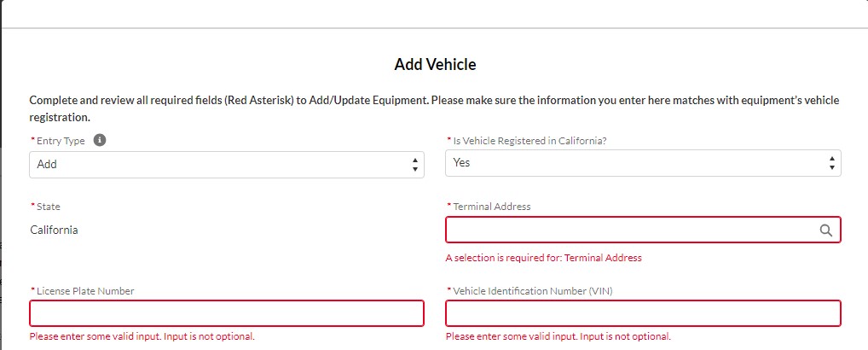Click into the License Plate Number field
This screenshot has height=350, width=868.
(227, 313)
